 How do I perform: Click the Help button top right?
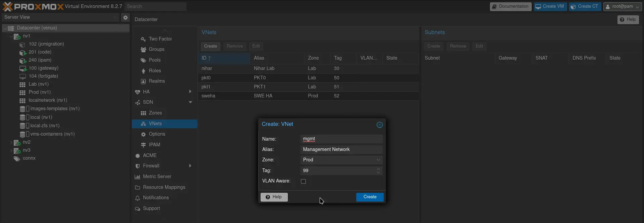(x=628, y=20)
